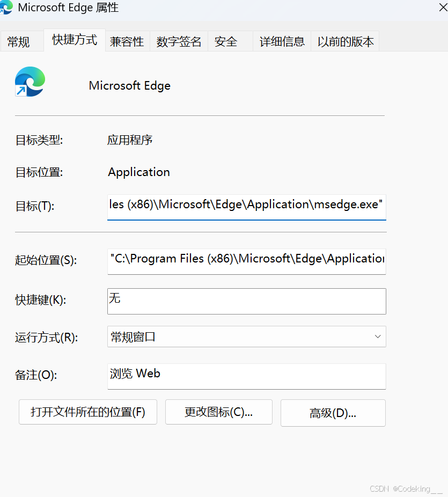Image resolution: width=448 pixels, height=497 pixels.
Task: Focus the 快捷键(K) field showing 无
Action: click(246, 301)
